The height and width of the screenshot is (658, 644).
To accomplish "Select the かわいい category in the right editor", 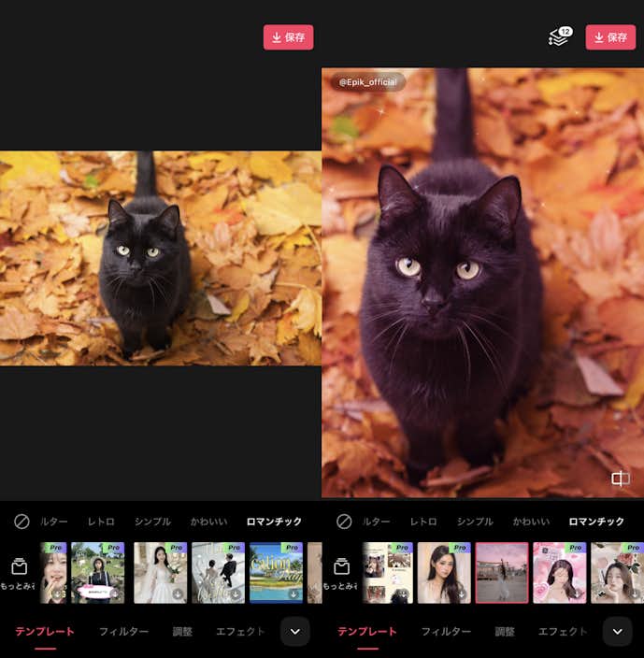I will pyautogui.click(x=531, y=522).
